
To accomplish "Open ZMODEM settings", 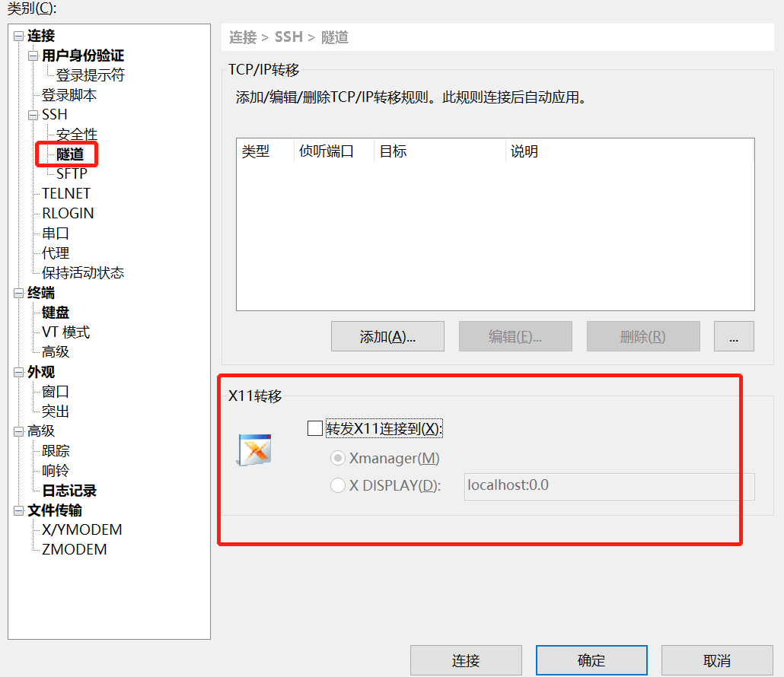I will 75,550.
